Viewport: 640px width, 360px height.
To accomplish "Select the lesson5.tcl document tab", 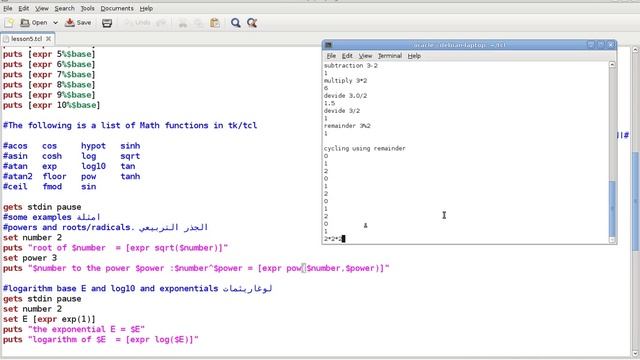I will click(x=27, y=39).
